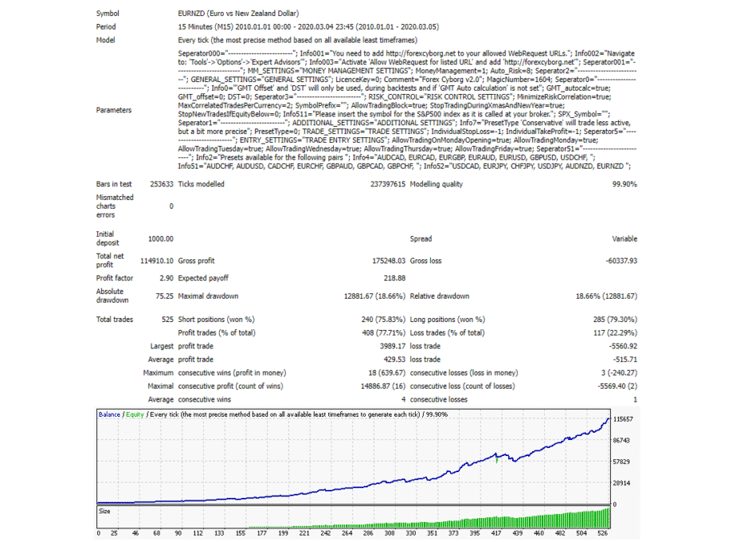
Task: Click the Long positions value 285 (79.30%)
Action: pyautogui.click(x=616, y=320)
